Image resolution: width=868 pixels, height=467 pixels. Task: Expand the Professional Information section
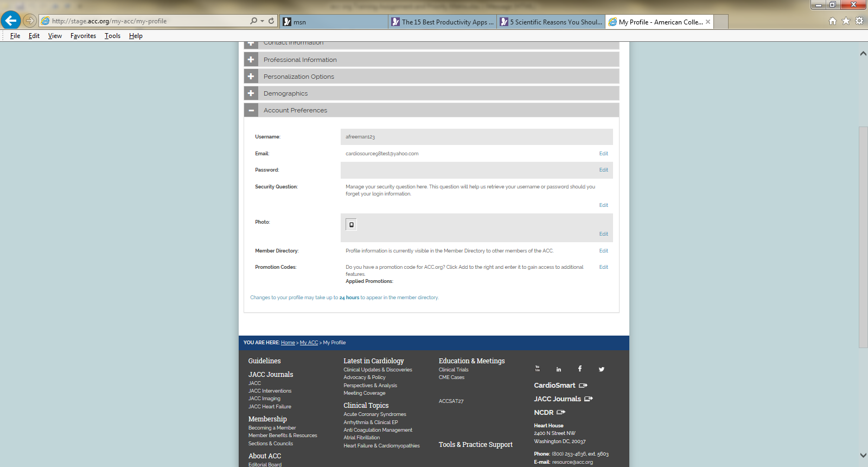pos(251,60)
